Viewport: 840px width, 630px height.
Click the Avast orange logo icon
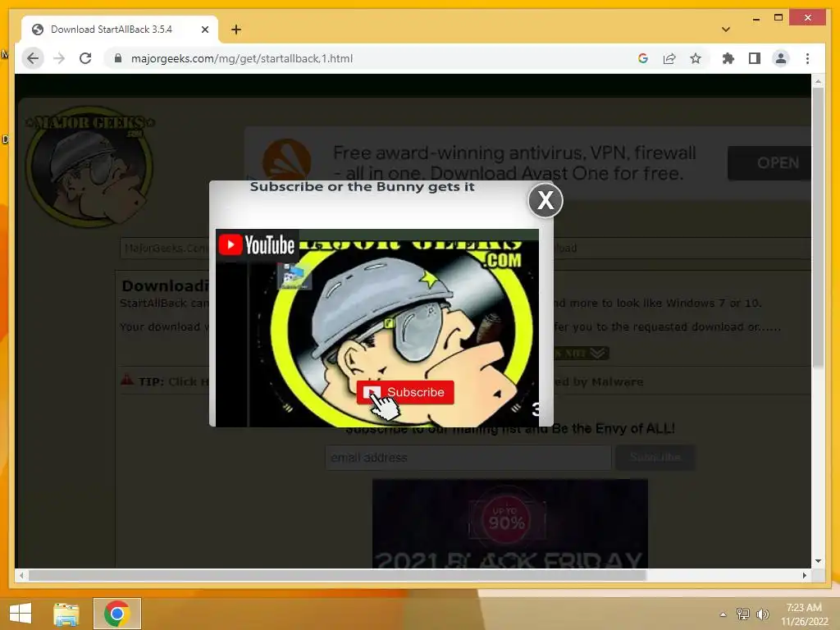point(286,161)
